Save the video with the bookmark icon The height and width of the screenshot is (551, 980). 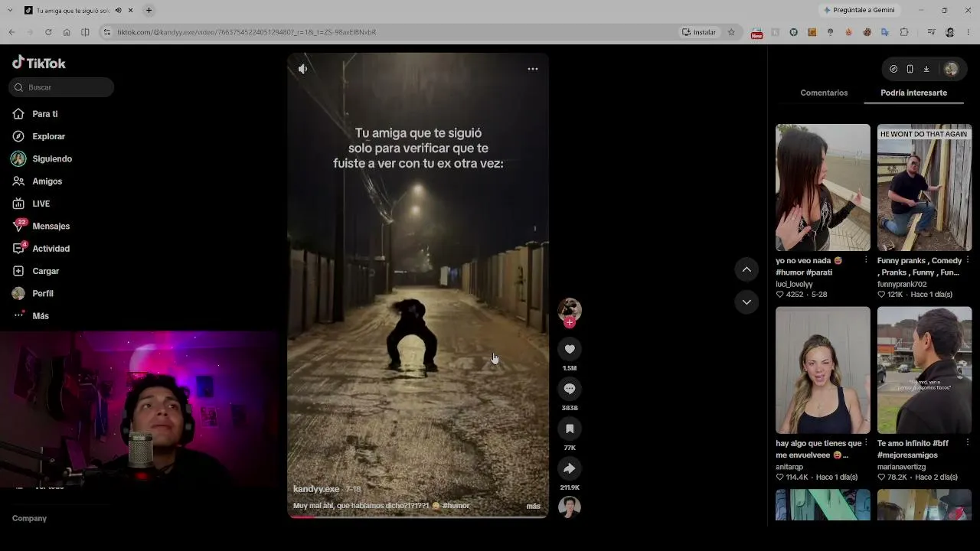[x=570, y=429]
